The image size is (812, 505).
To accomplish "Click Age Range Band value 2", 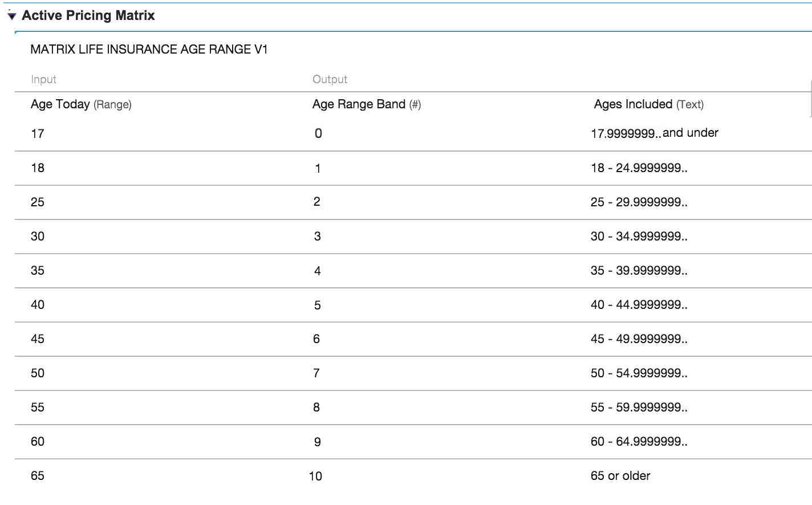I will coord(317,202).
